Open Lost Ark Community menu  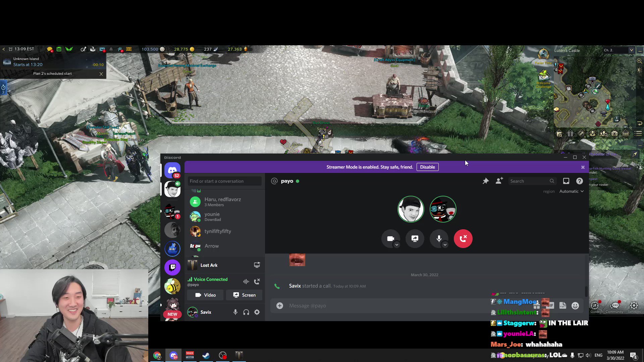point(614,307)
